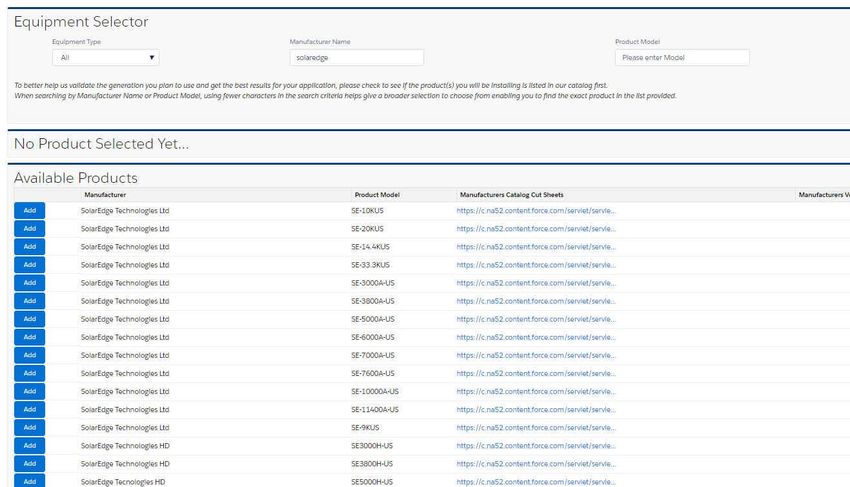Viewport: 850px width, 487px height.
Task: Open cut sheet link for SE-7000A-US
Action: [536, 355]
